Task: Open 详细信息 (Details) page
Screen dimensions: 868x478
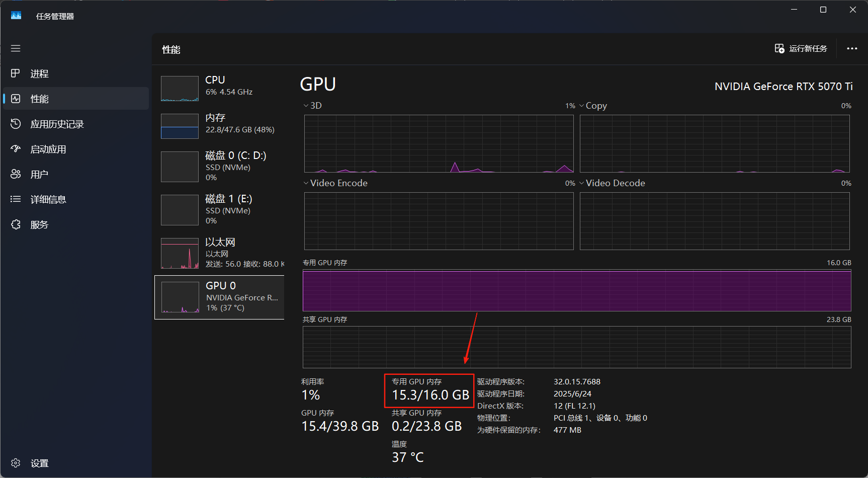Action: (49, 199)
